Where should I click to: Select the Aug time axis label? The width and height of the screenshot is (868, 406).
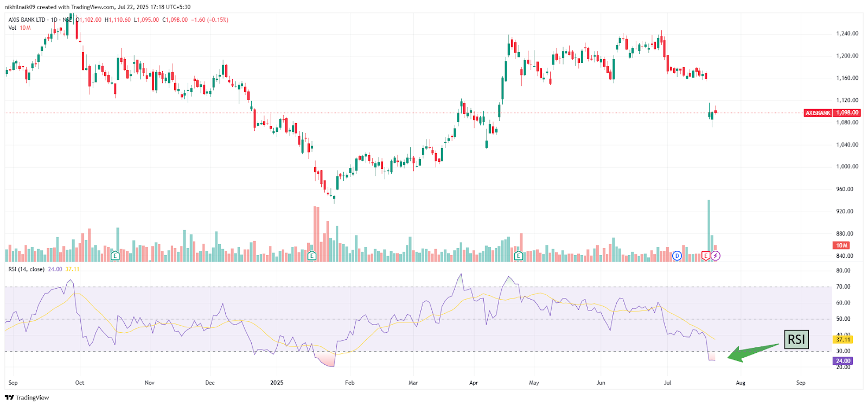[741, 383]
